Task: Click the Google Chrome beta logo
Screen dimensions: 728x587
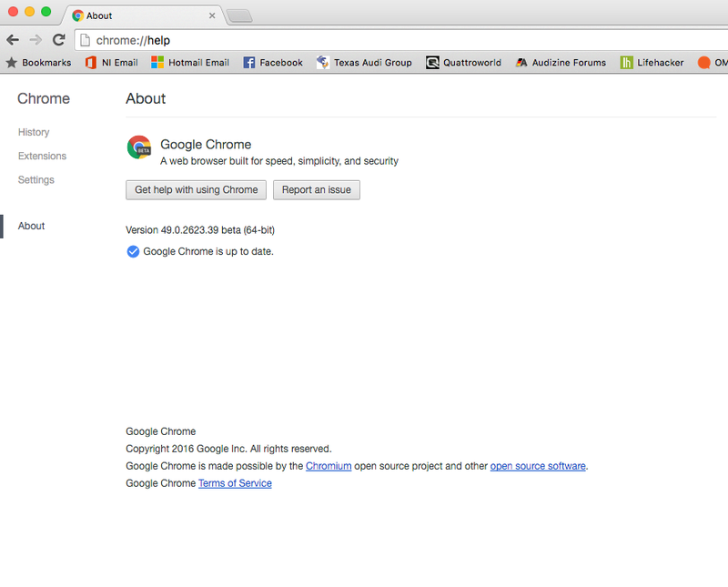Action: coord(139,147)
